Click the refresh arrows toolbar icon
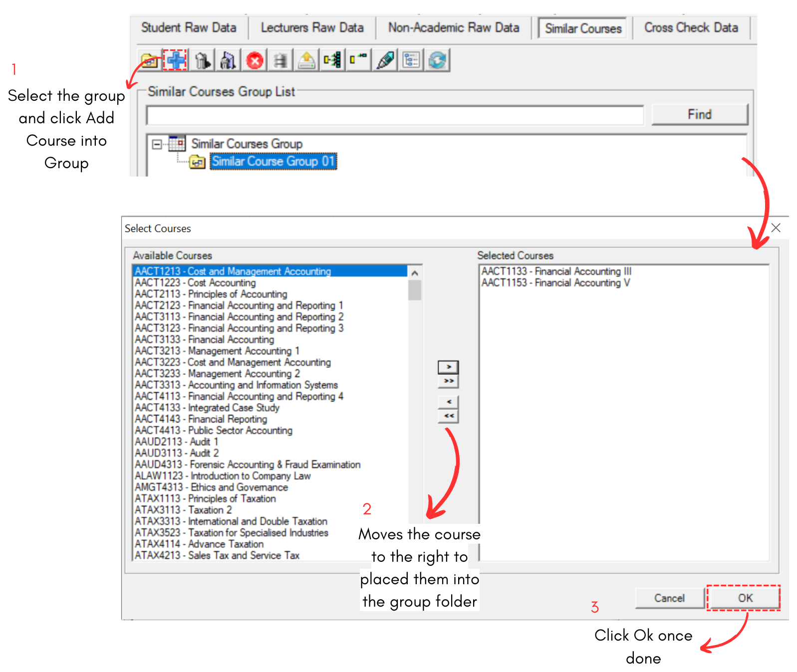Screen dimensions: 797x672 click(437, 60)
